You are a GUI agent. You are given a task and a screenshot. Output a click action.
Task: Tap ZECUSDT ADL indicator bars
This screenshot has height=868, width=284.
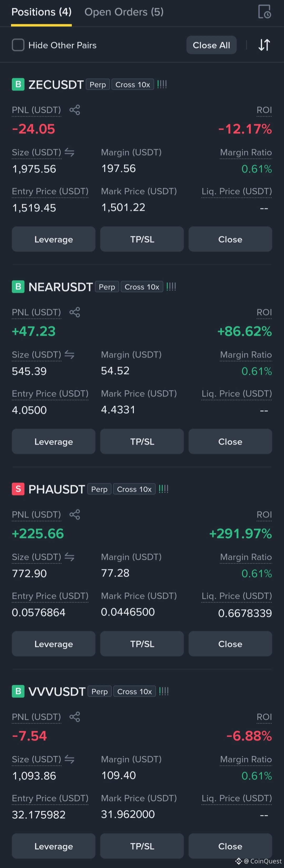[x=162, y=84]
